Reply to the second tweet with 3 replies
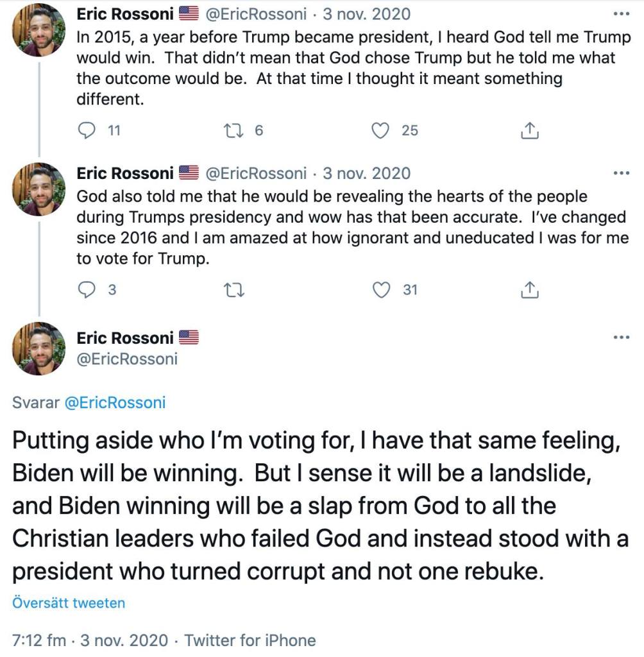The width and height of the screenshot is (644, 657). point(87,290)
